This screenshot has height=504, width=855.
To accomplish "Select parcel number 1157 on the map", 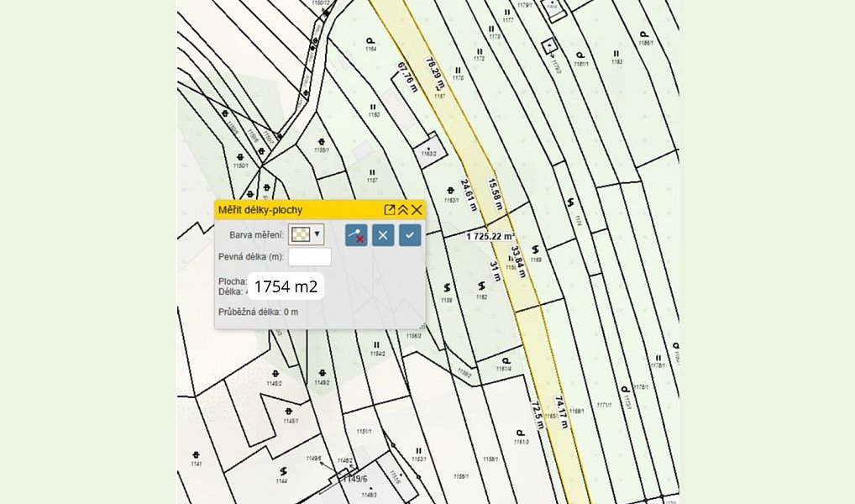I will click(372, 180).
